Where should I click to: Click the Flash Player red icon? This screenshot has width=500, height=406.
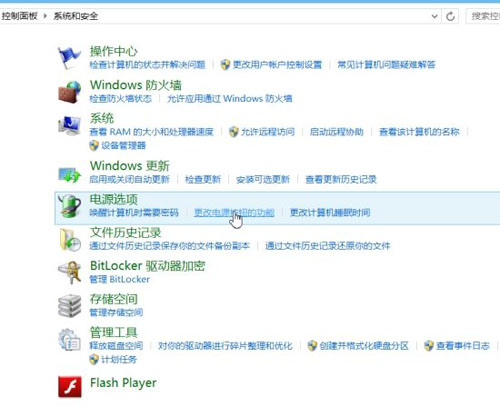click(70, 387)
